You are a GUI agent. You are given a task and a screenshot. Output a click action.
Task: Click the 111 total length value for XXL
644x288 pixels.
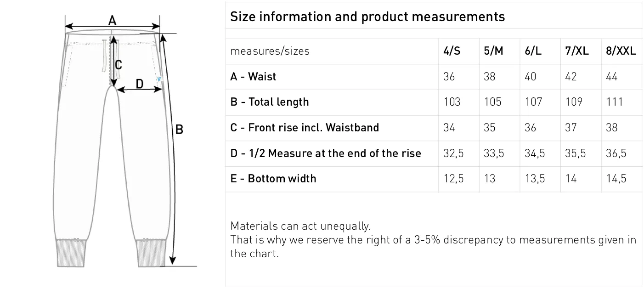(614, 102)
